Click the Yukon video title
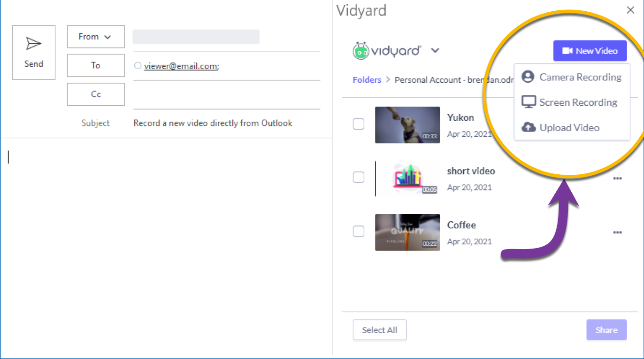This screenshot has height=359, width=644. pos(460,117)
